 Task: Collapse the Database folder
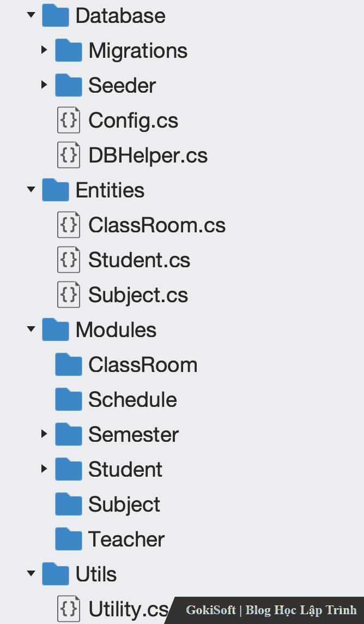pyautogui.click(x=31, y=15)
